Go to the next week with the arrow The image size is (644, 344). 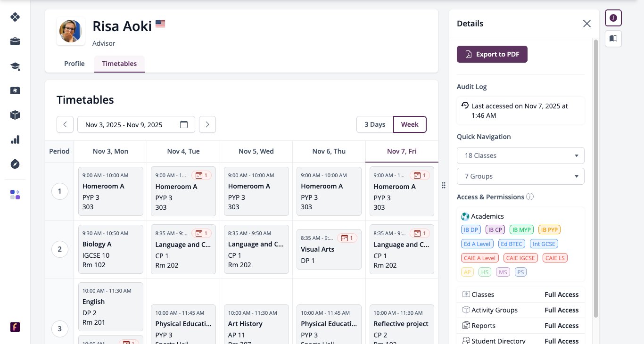click(x=207, y=124)
